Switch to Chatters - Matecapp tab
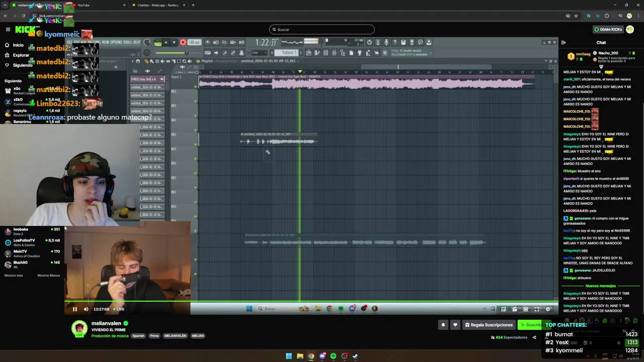Viewport: 644px width, 362px height. pyautogui.click(x=158, y=5)
